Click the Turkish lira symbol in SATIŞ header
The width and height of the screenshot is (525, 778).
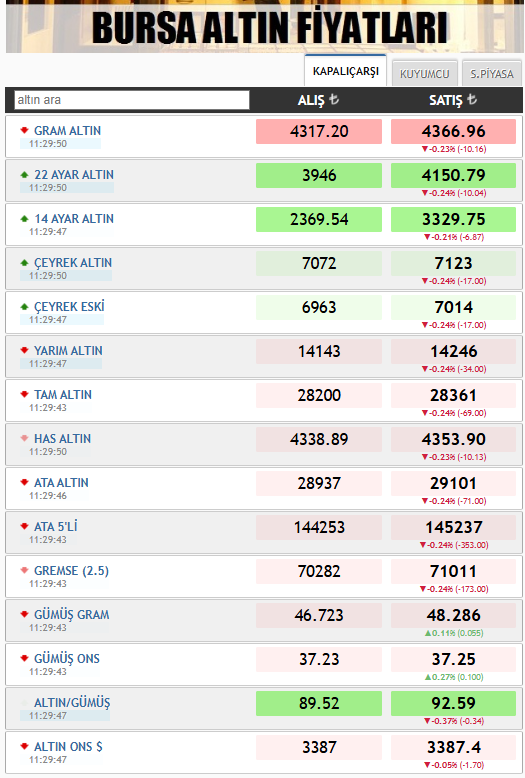(472, 99)
